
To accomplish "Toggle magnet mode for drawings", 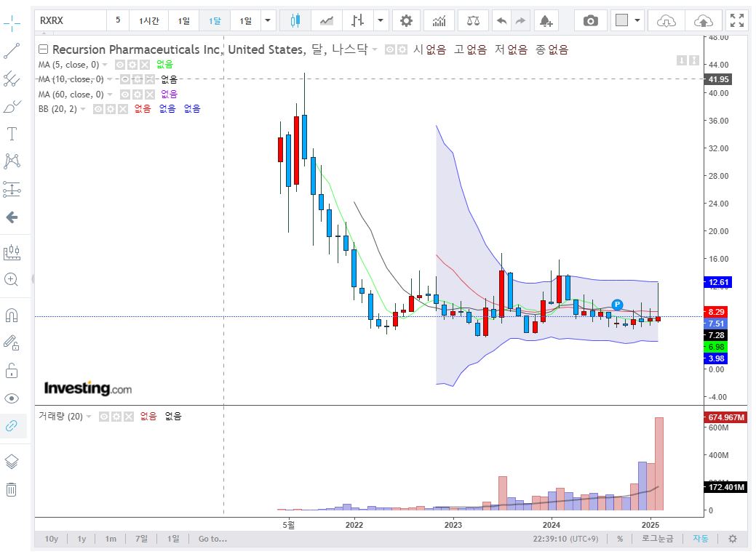I will (x=12, y=315).
